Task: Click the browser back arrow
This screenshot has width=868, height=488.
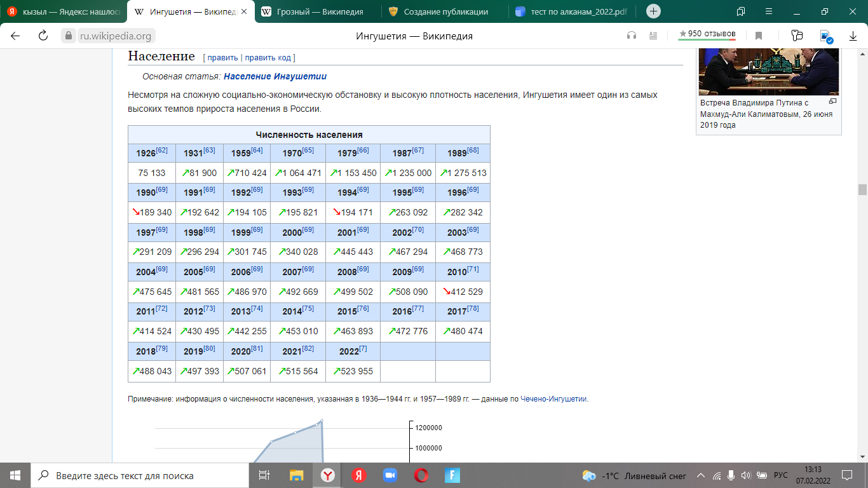Action: pos(15,36)
